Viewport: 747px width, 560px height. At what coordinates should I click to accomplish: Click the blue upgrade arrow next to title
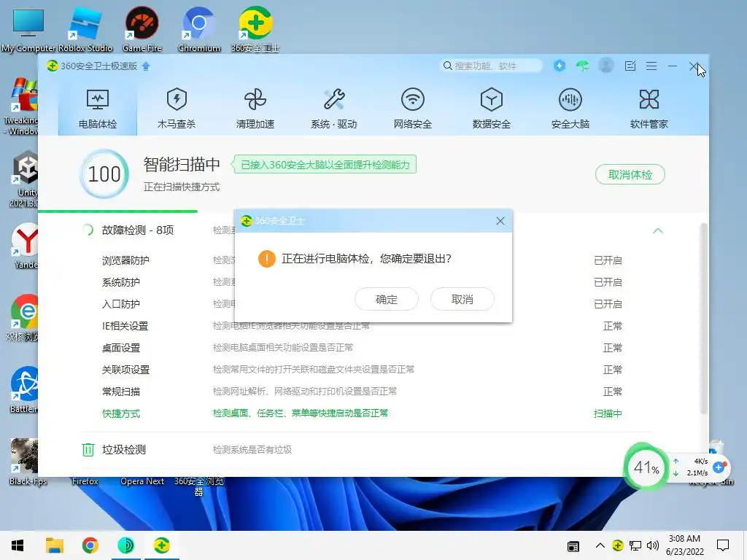[146, 66]
